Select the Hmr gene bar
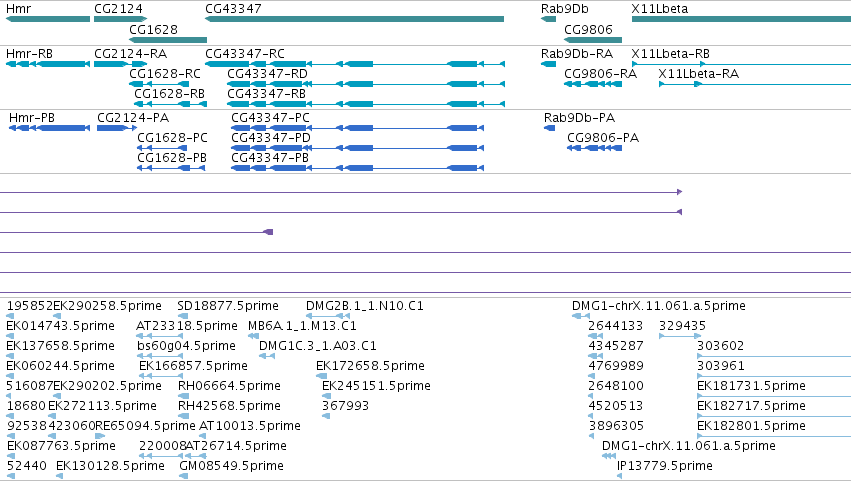Screen dimensions: 851x481 pos(48,19)
